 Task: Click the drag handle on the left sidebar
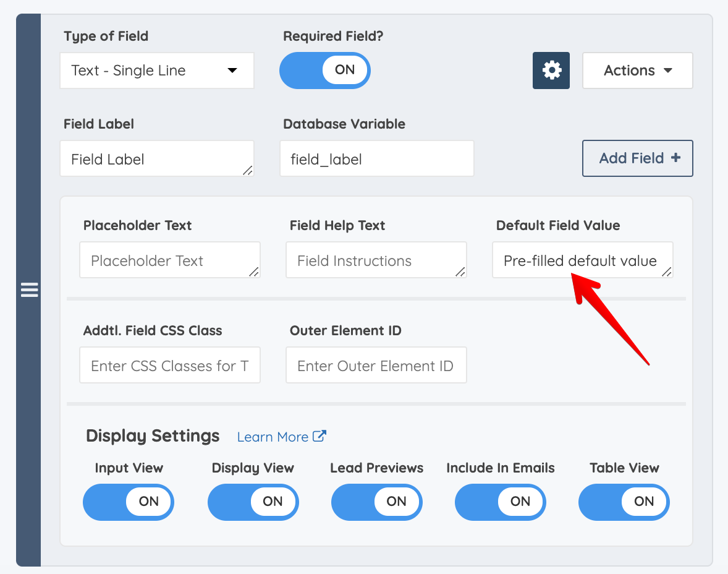(29, 289)
